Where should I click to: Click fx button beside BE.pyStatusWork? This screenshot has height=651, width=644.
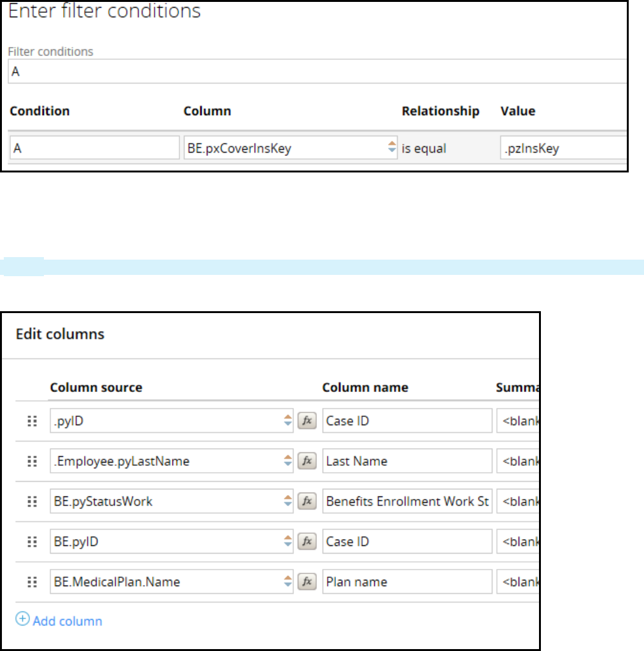[307, 501]
